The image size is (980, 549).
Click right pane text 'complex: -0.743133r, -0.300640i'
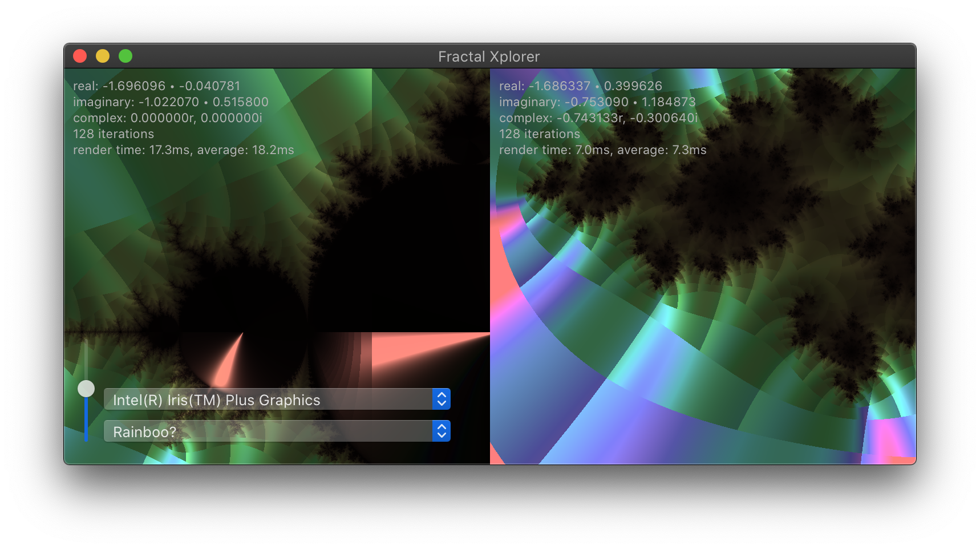click(x=598, y=118)
